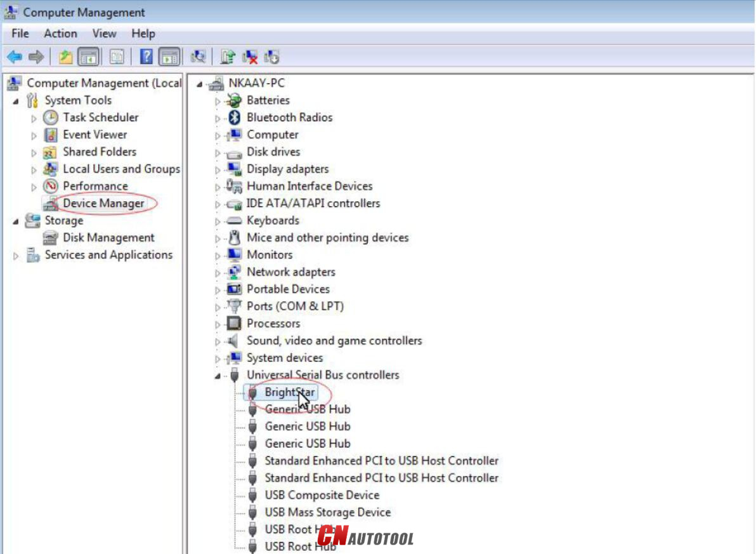The width and height of the screenshot is (756, 554).
Task: Click the Display adapters icon
Action: [x=234, y=169]
